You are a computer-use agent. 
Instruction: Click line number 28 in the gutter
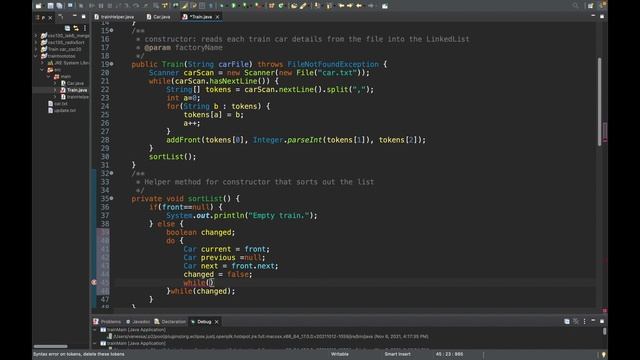pos(105,140)
